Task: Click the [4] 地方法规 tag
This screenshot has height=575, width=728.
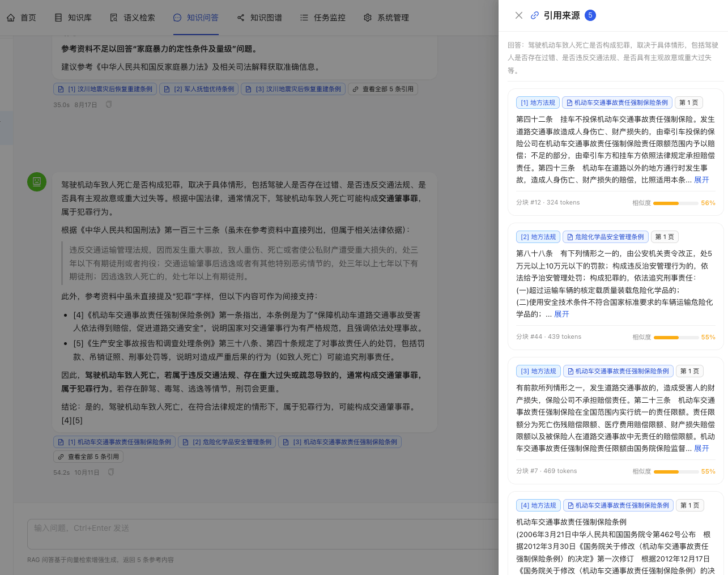Action: coord(538,505)
